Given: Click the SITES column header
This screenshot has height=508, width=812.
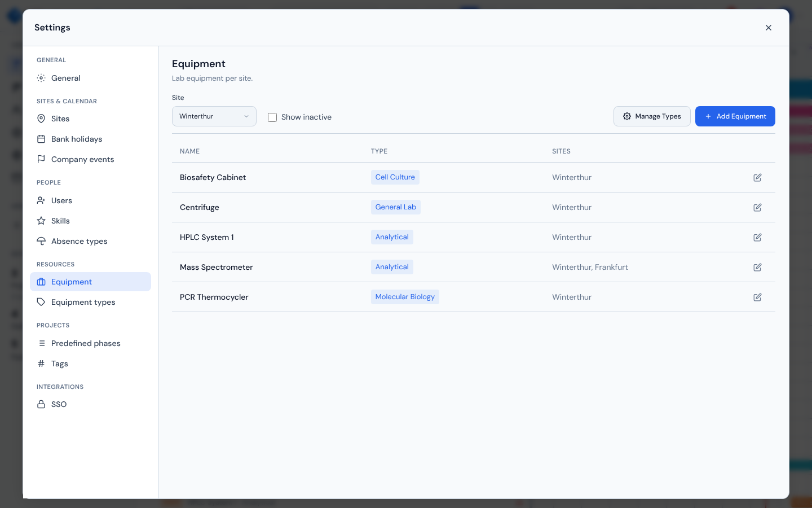Looking at the screenshot, I should click(x=562, y=151).
